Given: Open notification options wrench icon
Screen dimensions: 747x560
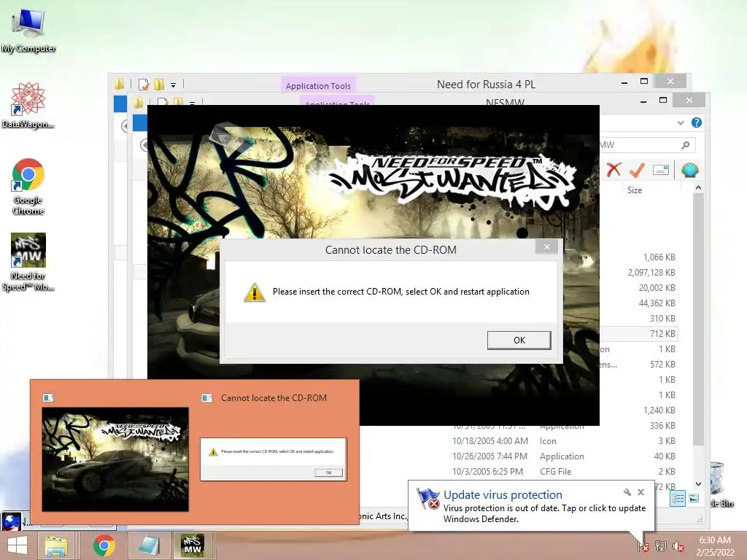Looking at the screenshot, I should pyautogui.click(x=627, y=492).
